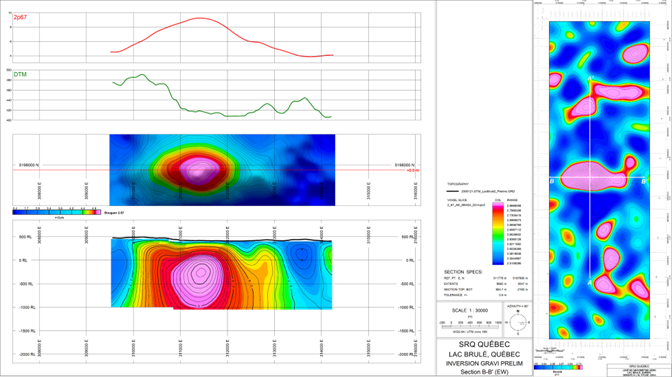
Task: Click the peak of the red 2p67 curve
Action: [199, 18]
